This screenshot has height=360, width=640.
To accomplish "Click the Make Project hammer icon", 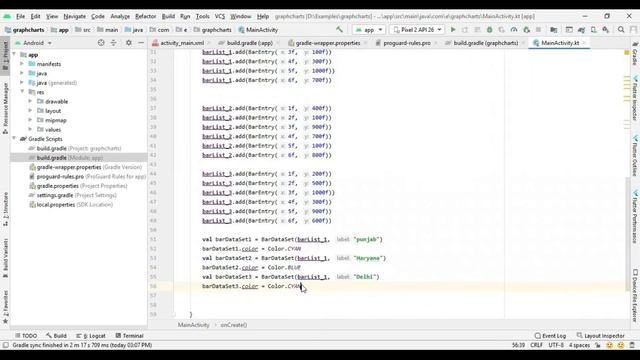I will (339, 30).
